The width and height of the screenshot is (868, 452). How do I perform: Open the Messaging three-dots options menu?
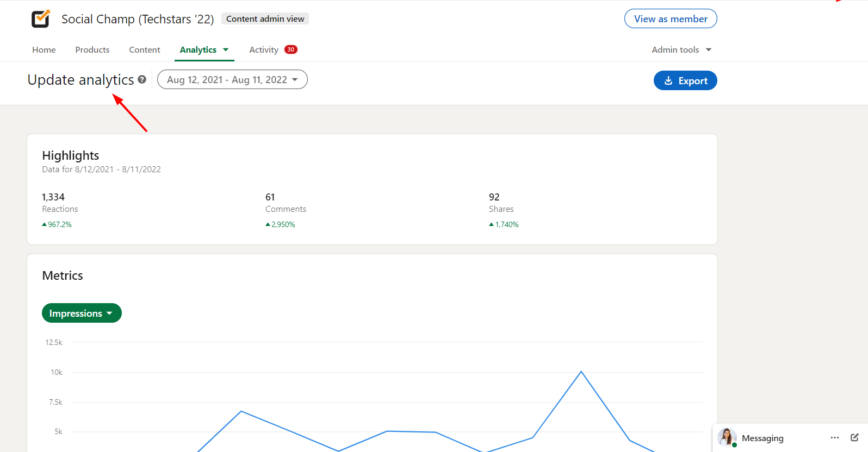click(835, 437)
